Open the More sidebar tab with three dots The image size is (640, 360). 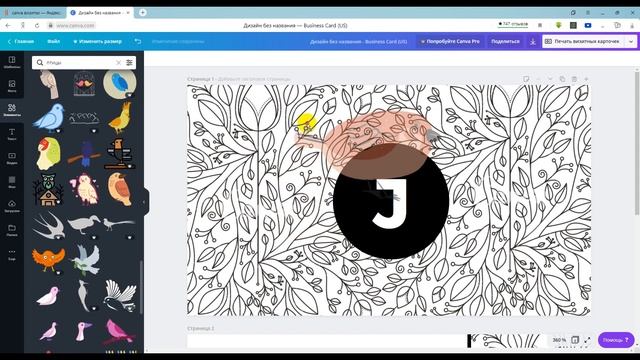pos(12,254)
